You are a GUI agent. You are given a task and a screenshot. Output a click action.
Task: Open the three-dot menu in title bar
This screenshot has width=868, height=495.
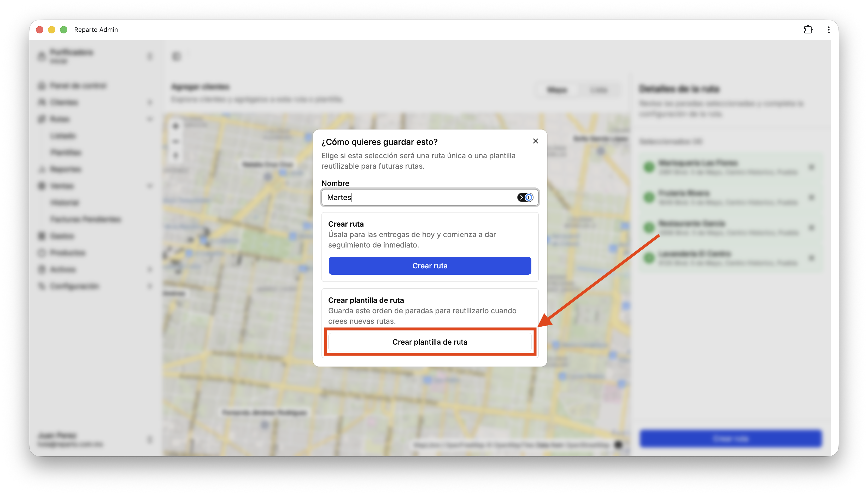point(828,30)
